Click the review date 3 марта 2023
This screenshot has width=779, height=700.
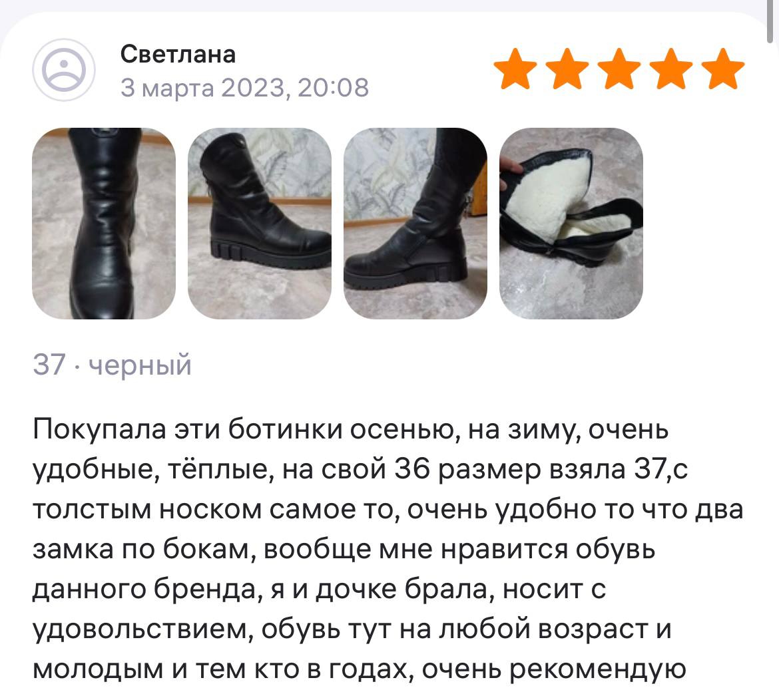coord(204,88)
